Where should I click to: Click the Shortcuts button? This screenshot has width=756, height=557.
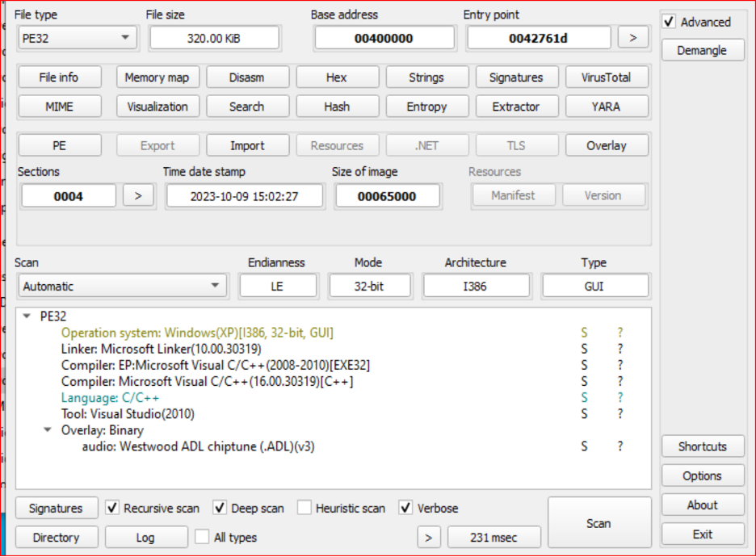click(x=703, y=446)
